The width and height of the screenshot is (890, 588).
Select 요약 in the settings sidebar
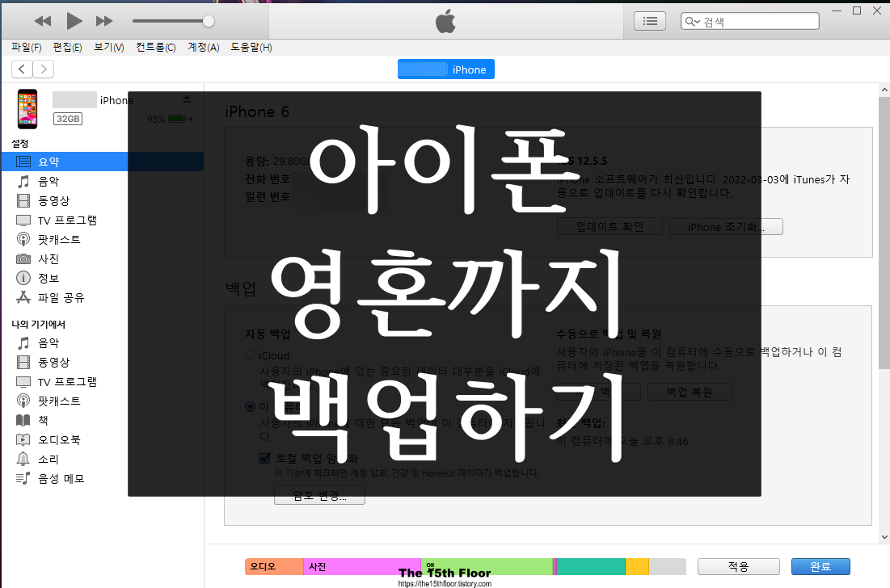pos(102,162)
